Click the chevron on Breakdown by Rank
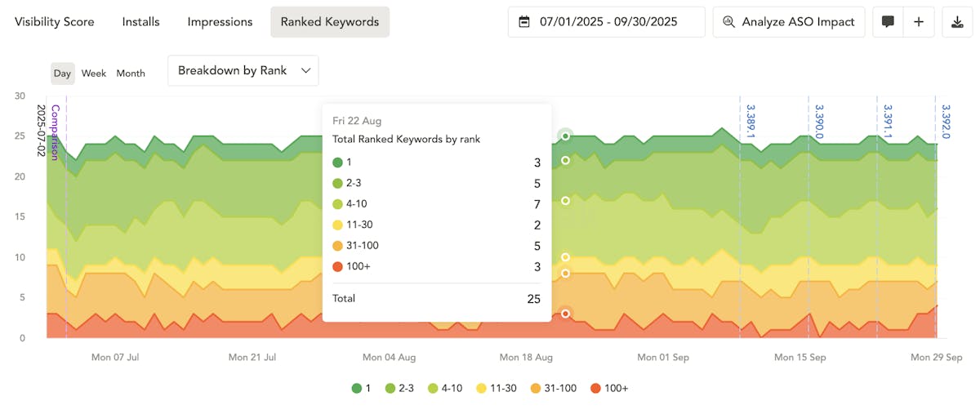Screen dimensions: 980x410 pyautogui.click(x=306, y=71)
